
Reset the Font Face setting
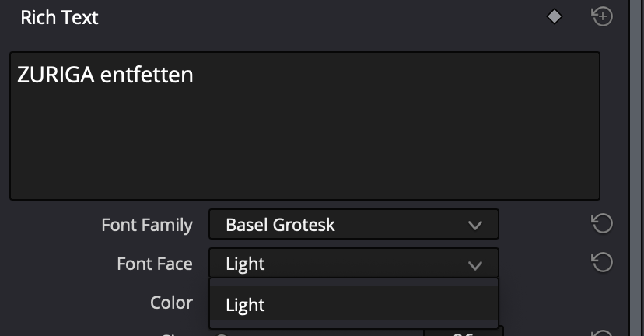pos(602,262)
